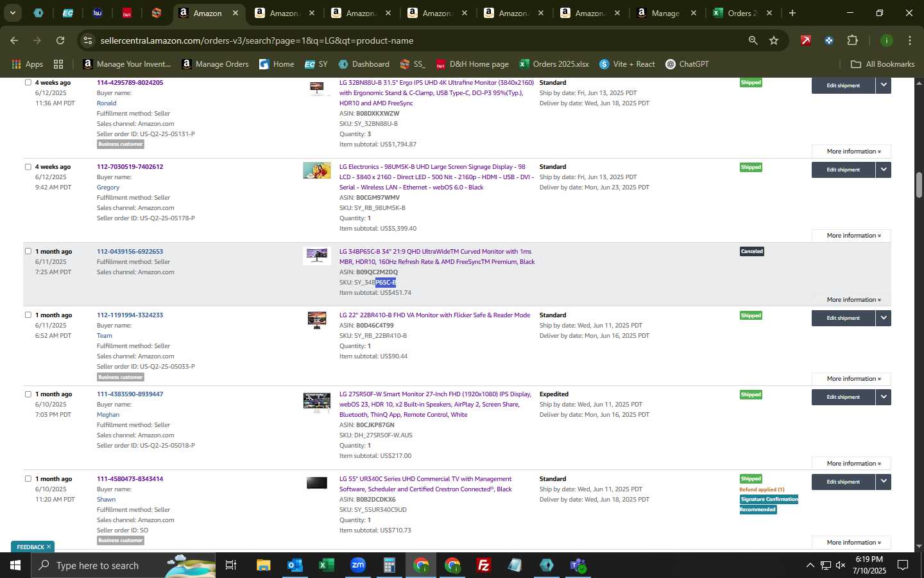Open the Chrome profile avatar
This screenshot has width=924, height=578.
887,40
